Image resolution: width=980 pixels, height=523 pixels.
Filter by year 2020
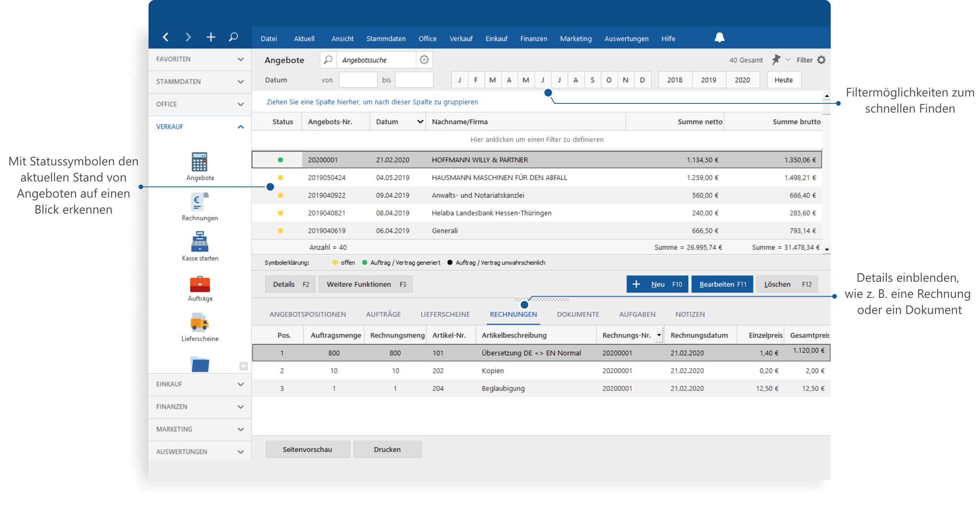[x=742, y=80]
